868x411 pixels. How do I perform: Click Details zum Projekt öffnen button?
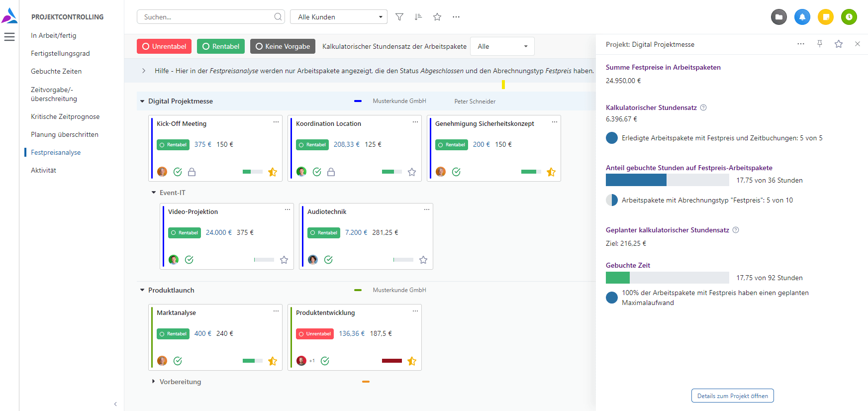(732, 396)
